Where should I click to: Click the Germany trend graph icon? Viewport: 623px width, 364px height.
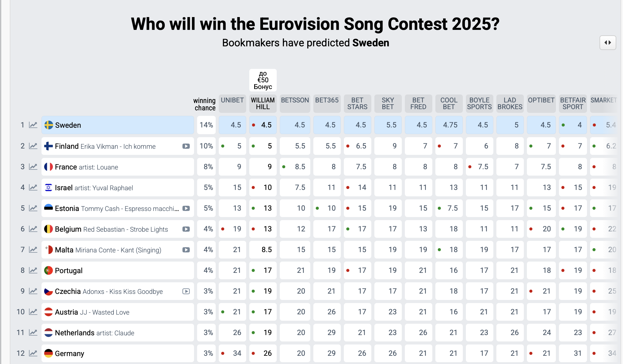(33, 353)
